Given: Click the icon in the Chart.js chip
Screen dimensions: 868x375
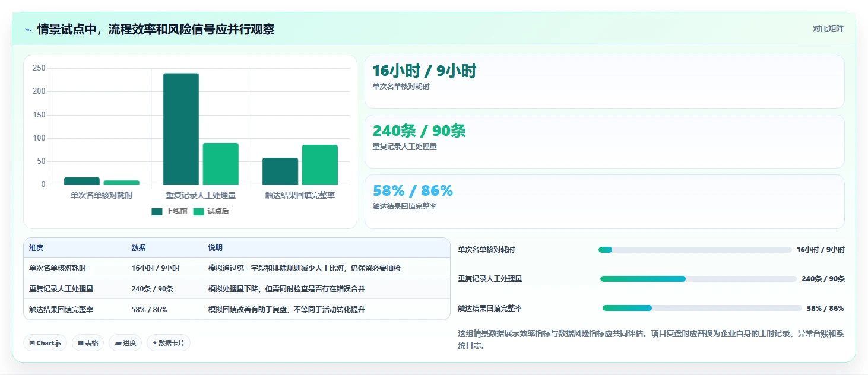Looking at the screenshot, I should (x=32, y=343).
